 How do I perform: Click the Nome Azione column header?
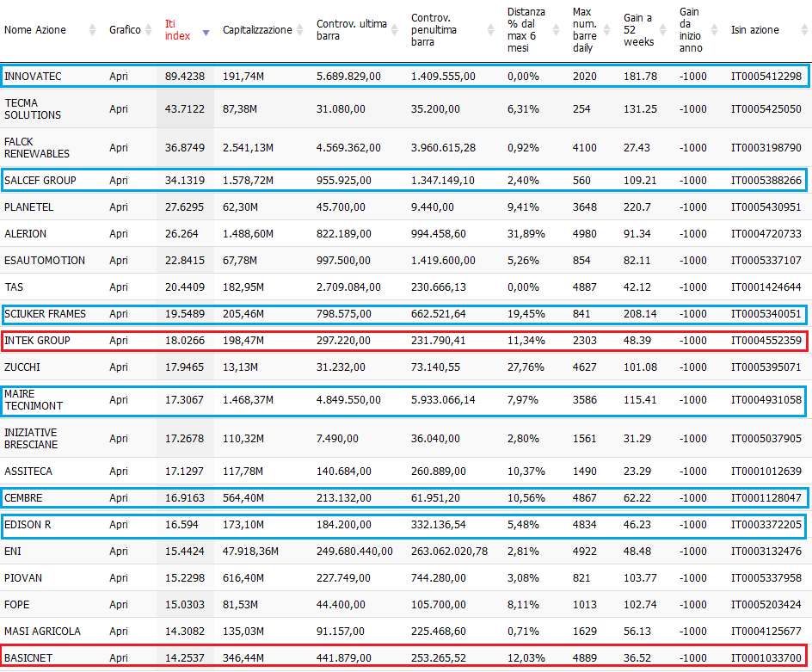(34, 30)
